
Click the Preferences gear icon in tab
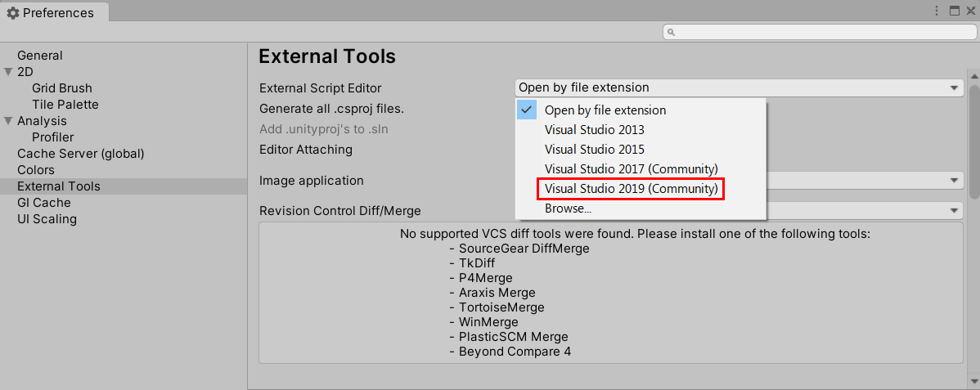(x=13, y=12)
